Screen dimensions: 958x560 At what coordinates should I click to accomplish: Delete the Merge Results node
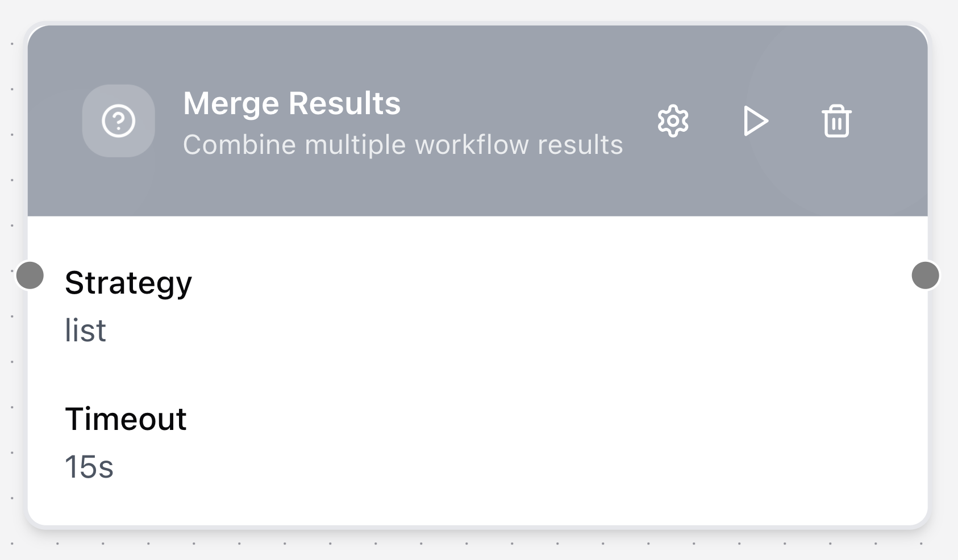pos(836,121)
